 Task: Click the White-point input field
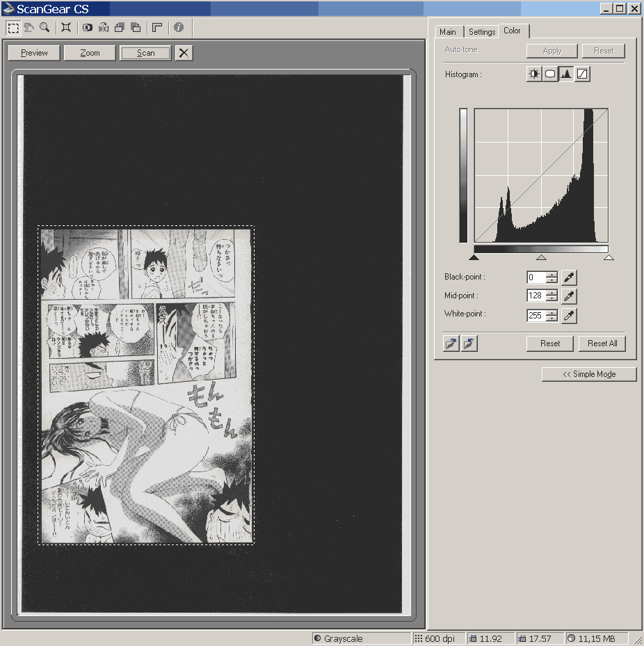tap(537, 315)
